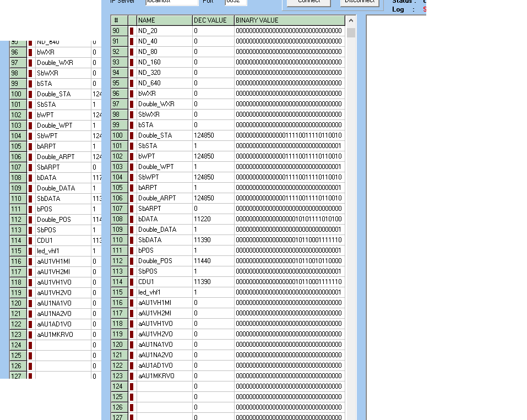Click the red indicator beside aAU1MKRVO

132,376
